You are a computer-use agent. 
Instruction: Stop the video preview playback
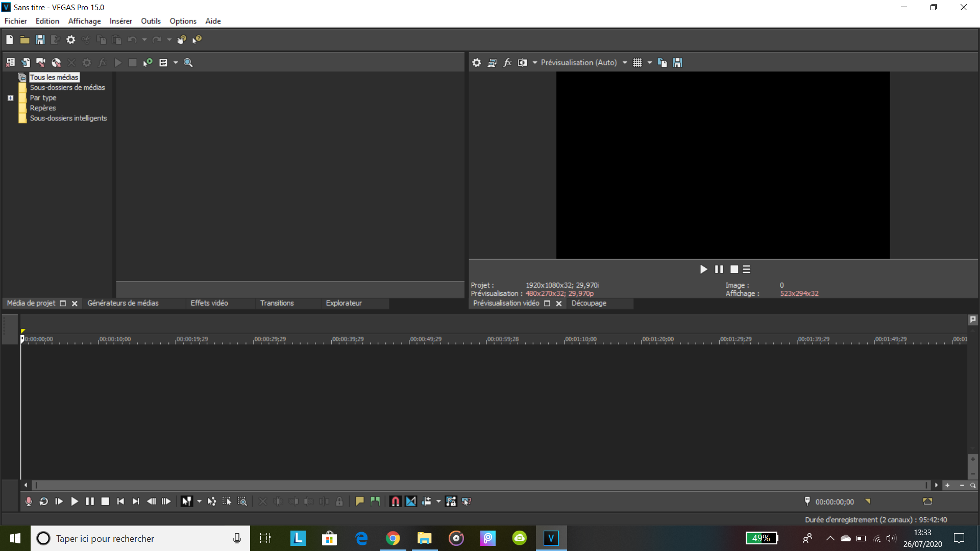pyautogui.click(x=734, y=269)
